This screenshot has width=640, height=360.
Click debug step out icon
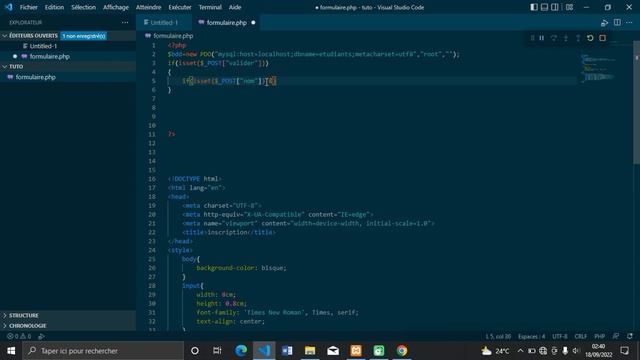[x=578, y=38]
